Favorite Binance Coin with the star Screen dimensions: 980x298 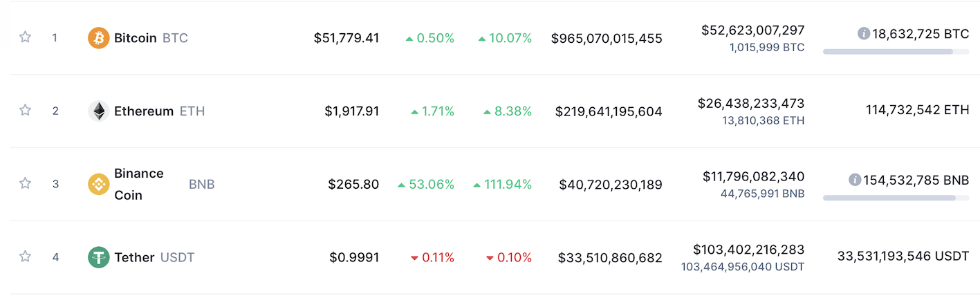click(x=25, y=184)
